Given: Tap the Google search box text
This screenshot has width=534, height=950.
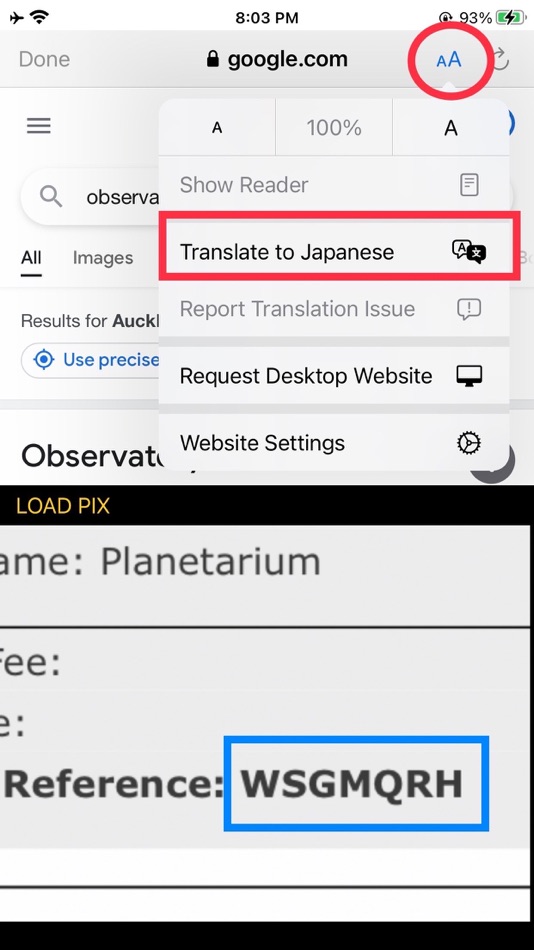Looking at the screenshot, I should pyautogui.click(x=123, y=197).
